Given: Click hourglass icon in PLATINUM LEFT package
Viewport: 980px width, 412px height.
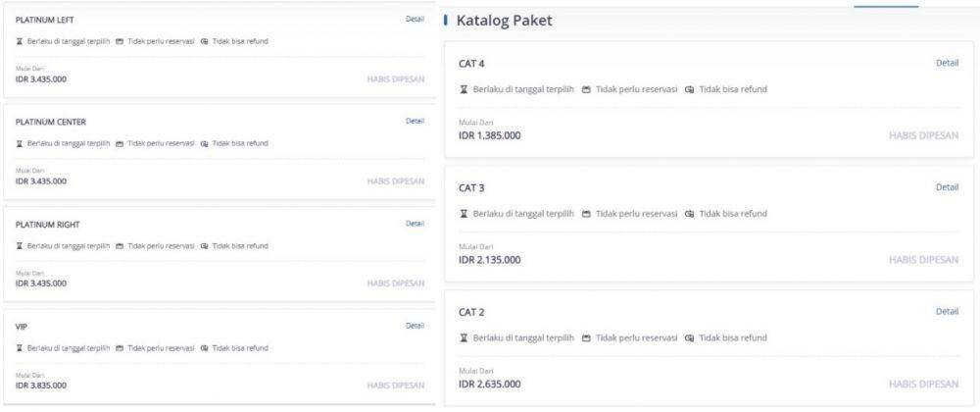Looking at the screenshot, I should (x=20, y=41).
